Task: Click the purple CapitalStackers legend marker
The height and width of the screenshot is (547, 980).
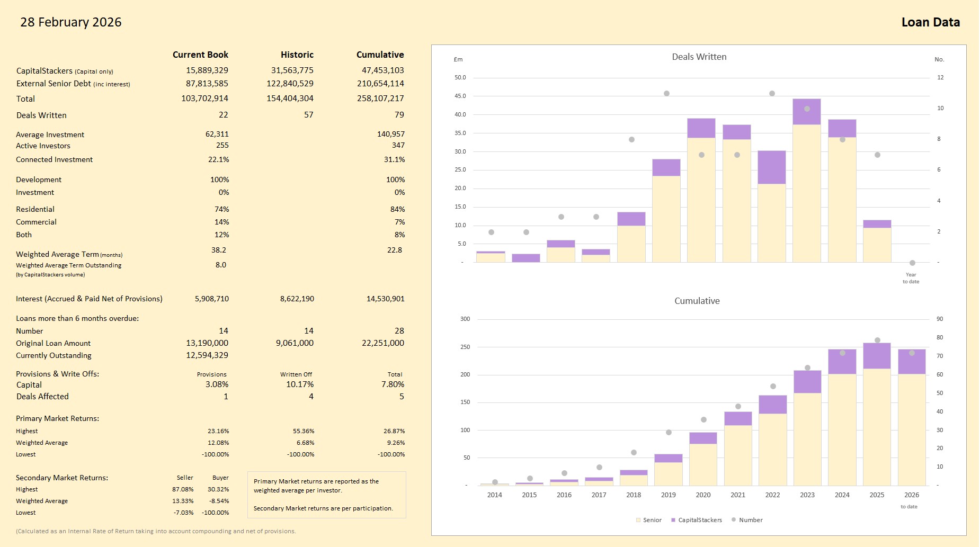Action: point(673,520)
